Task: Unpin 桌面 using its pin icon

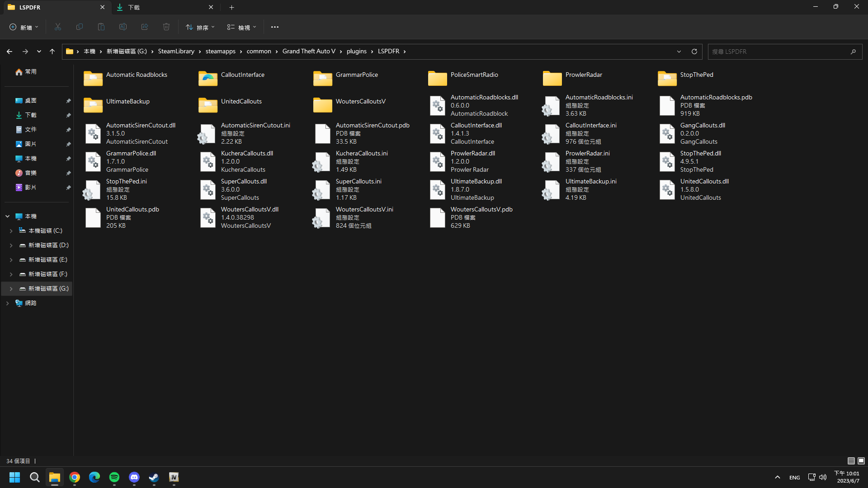Action: pos(68,101)
